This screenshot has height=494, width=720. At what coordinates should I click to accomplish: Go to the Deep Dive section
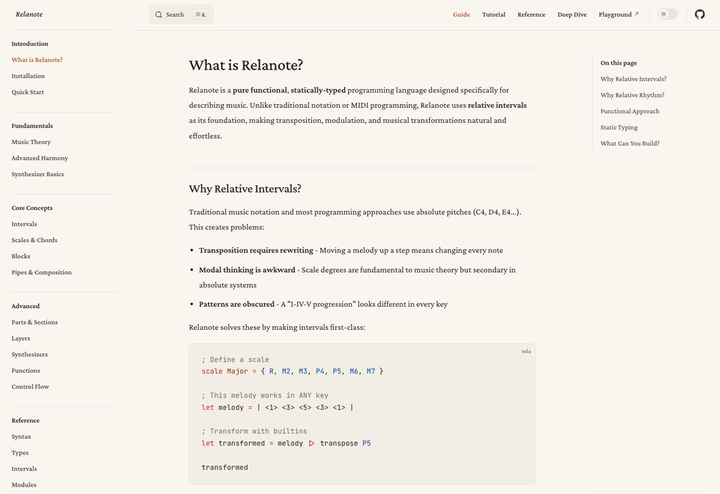point(572,15)
